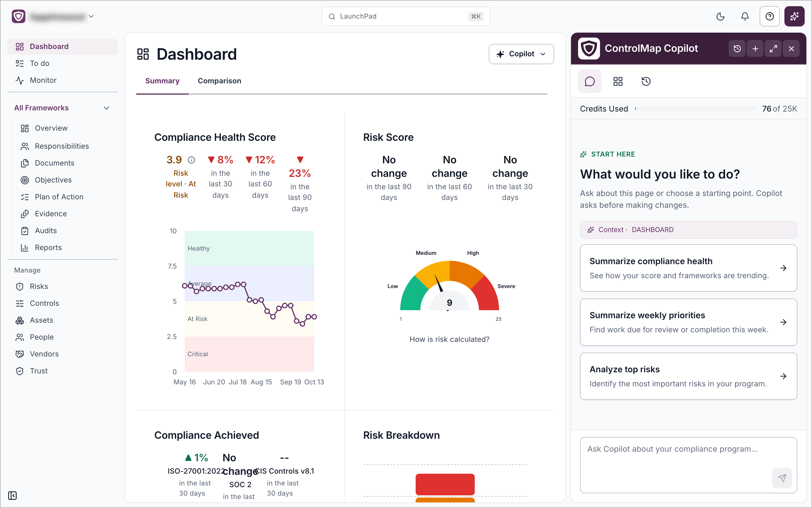
Task: Click the risk score gauge showing 9
Action: click(450, 286)
